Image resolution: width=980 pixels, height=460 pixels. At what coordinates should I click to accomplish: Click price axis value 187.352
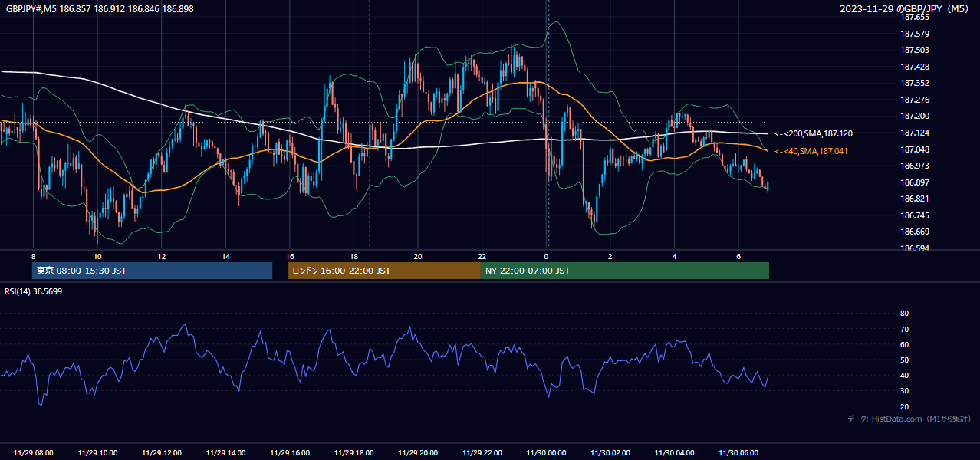[x=916, y=83]
